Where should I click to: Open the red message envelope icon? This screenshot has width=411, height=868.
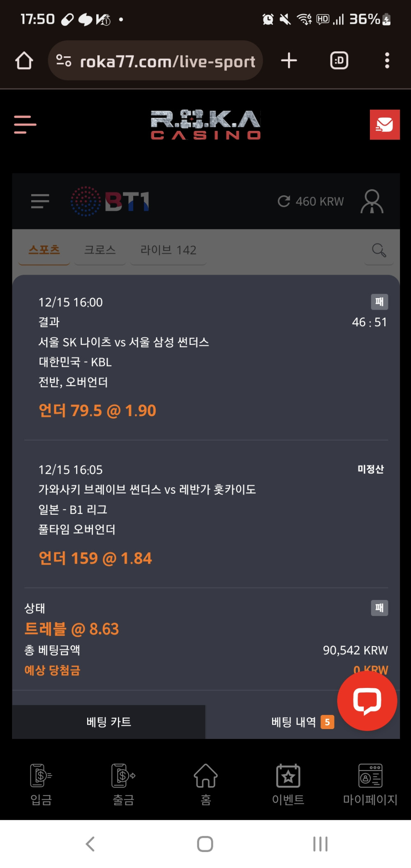click(384, 125)
